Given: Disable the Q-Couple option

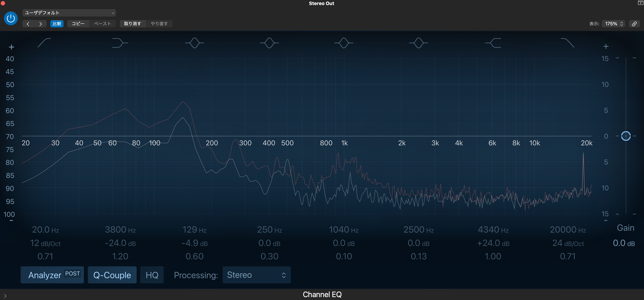Looking at the screenshot, I should [112, 275].
